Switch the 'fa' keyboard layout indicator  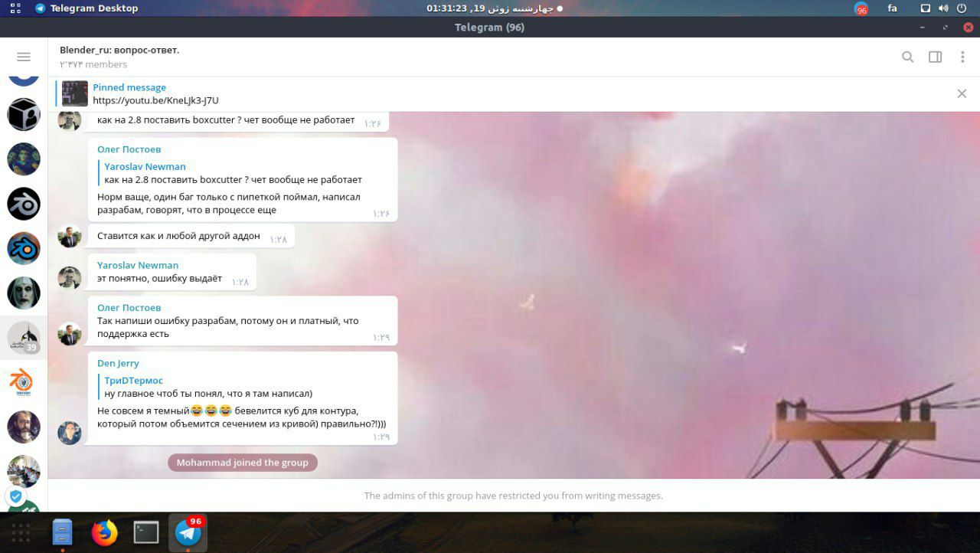892,8
